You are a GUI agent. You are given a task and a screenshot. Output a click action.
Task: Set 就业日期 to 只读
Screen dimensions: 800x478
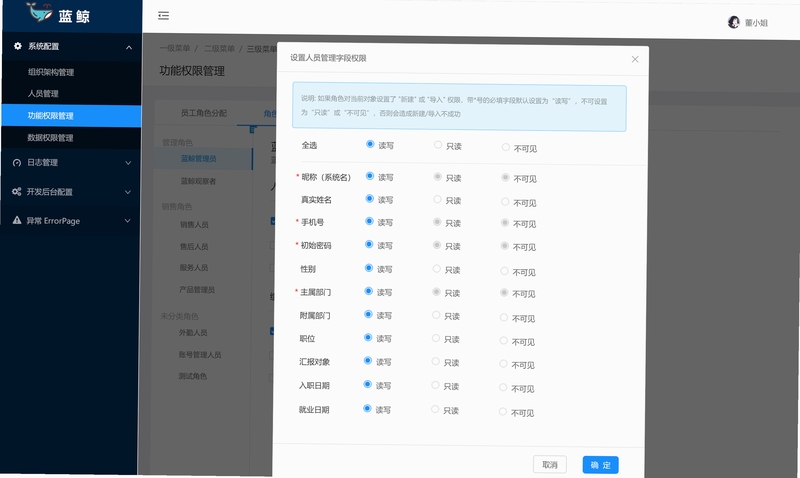click(x=435, y=409)
